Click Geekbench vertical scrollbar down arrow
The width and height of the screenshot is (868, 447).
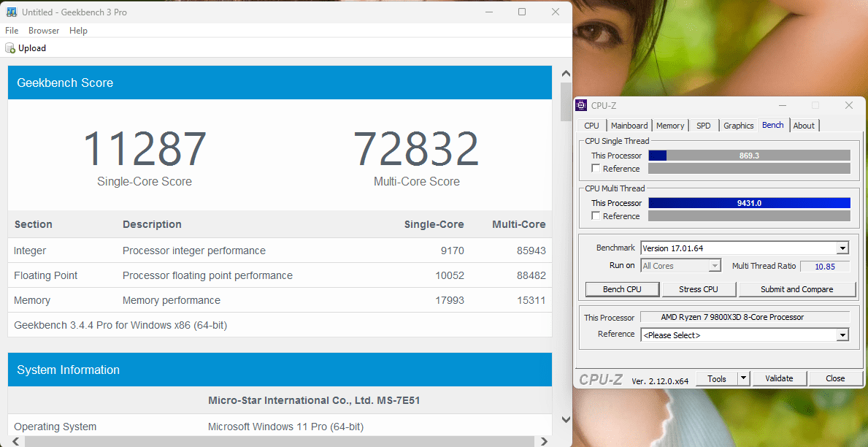click(x=566, y=419)
